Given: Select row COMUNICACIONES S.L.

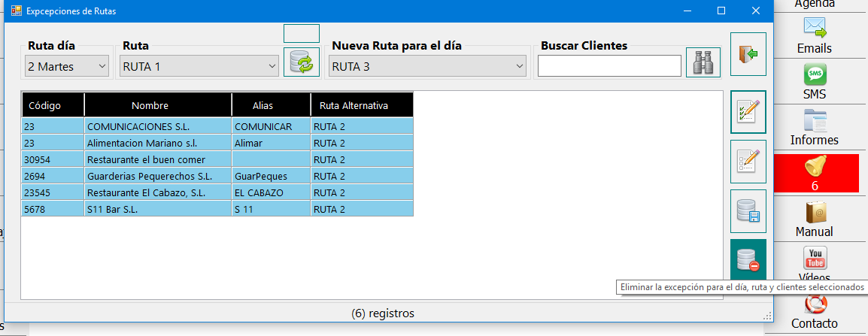Looking at the screenshot, I should coord(217,126).
